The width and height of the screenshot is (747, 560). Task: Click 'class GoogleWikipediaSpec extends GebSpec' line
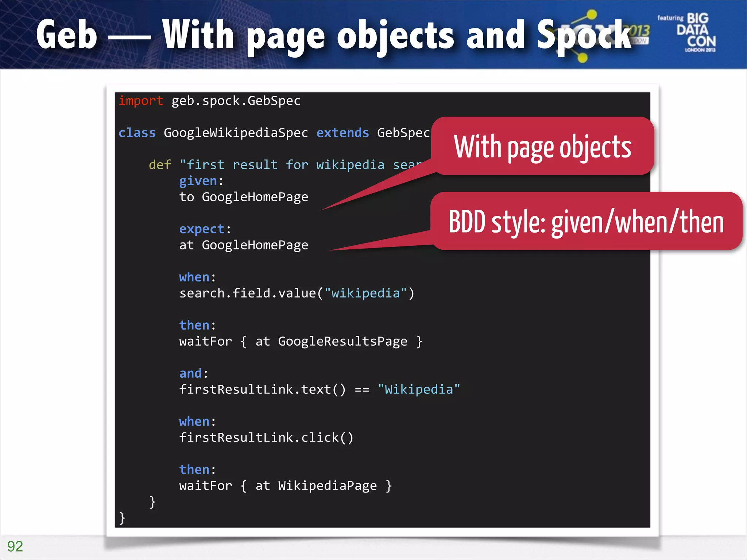pos(274,133)
